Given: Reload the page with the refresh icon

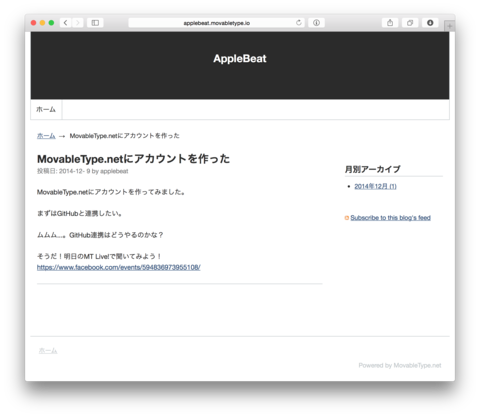Looking at the screenshot, I should tap(299, 23).
